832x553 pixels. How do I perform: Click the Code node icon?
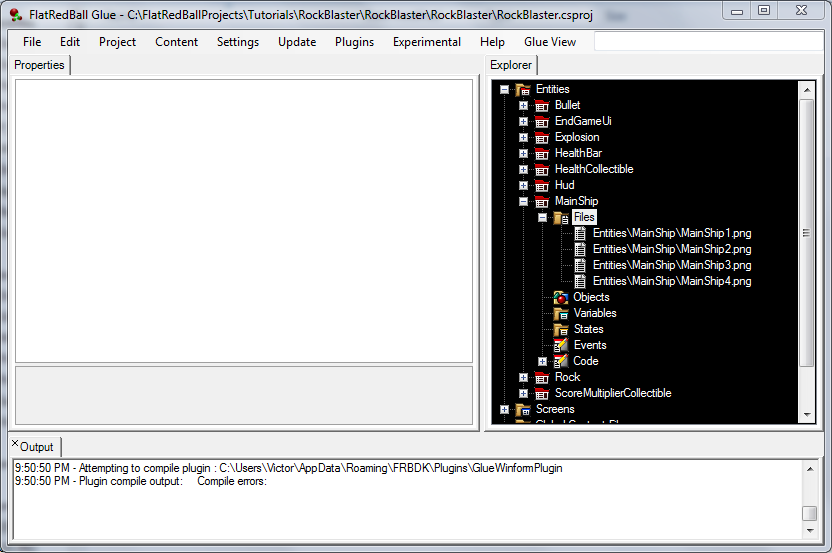[561, 361]
